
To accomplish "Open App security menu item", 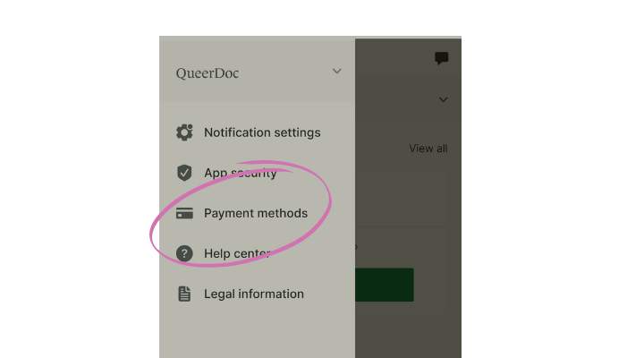I will 257,173.
